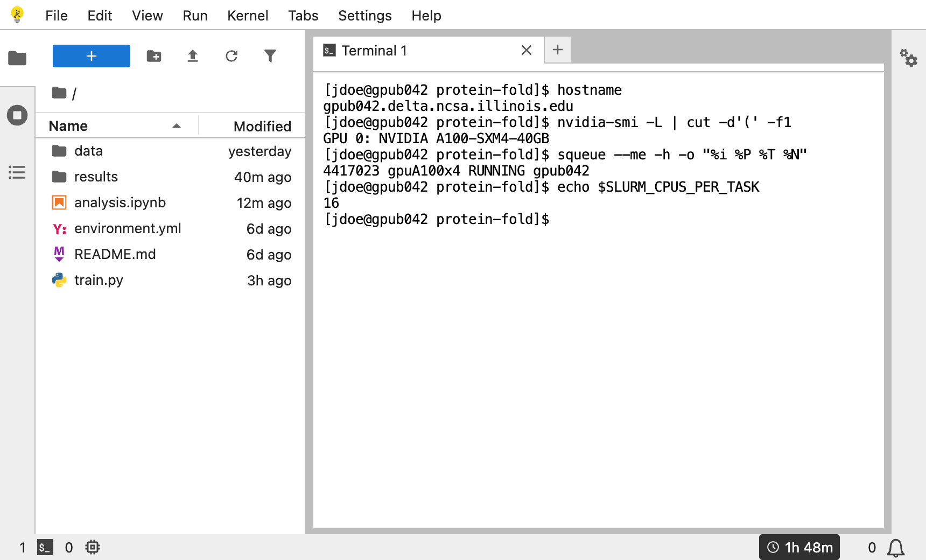Refresh the file browser list
Image resolution: width=926 pixels, height=560 pixels.
pyautogui.click(x=231, y=56)
